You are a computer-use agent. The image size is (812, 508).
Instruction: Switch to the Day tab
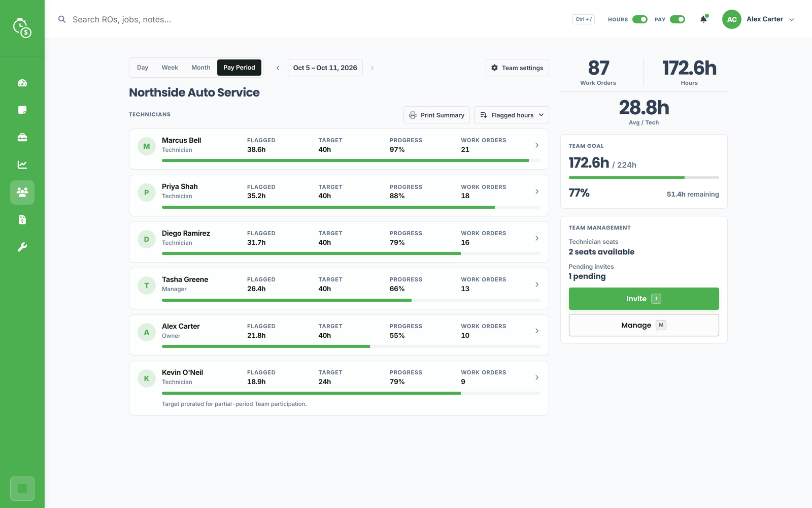(x=143, y=68)
